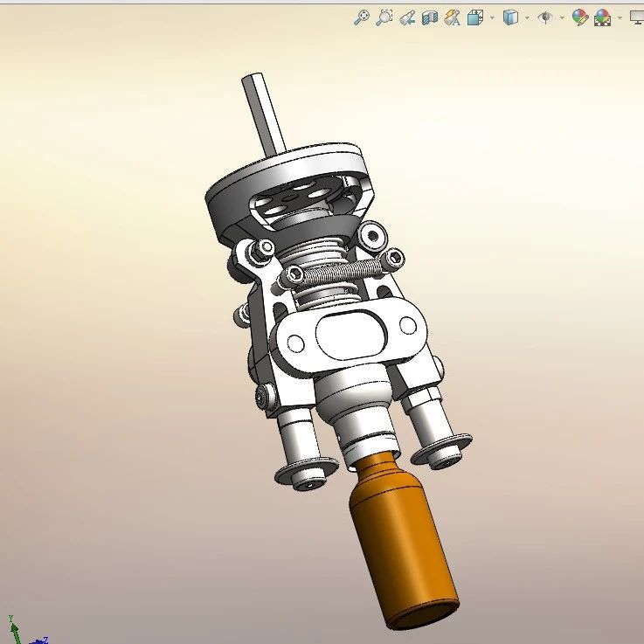Select the hexagonal shaft atop the assembly
The image size is (644, 644).
[x=263, y=115]
